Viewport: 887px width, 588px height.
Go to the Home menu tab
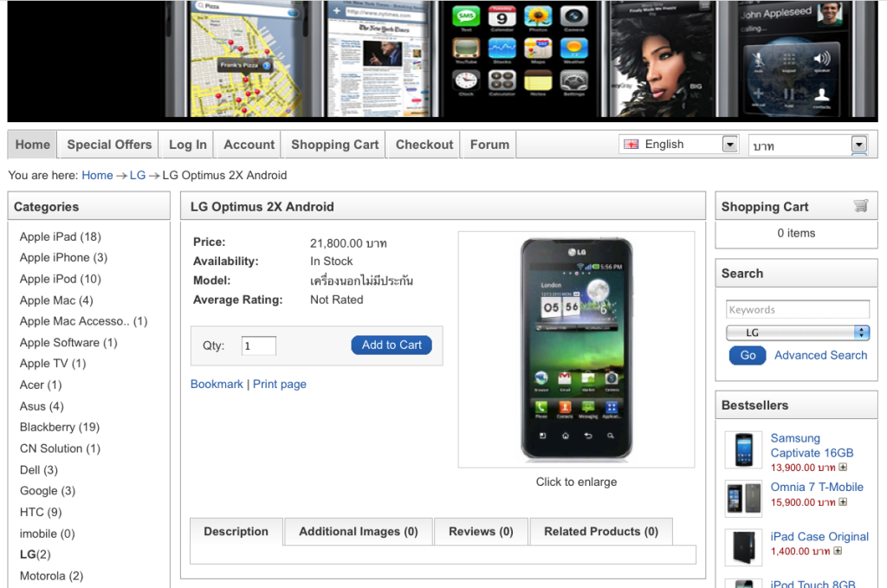[x=32, y=145]
